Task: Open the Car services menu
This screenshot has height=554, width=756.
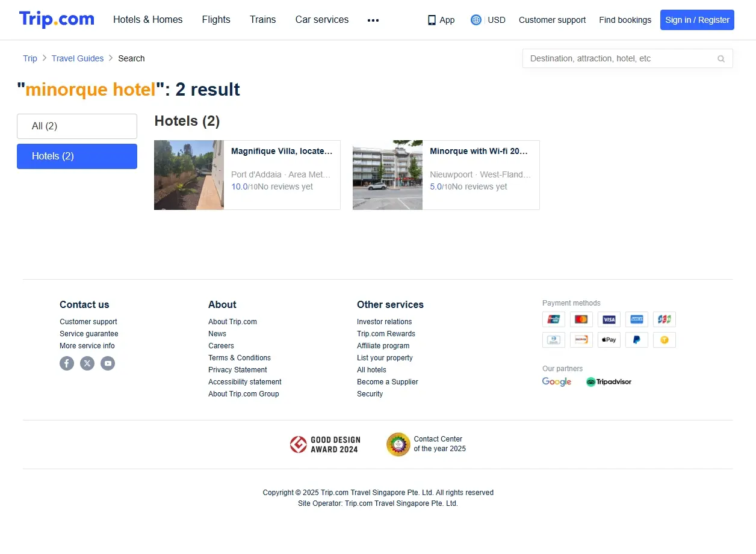Action: (322, 20)
